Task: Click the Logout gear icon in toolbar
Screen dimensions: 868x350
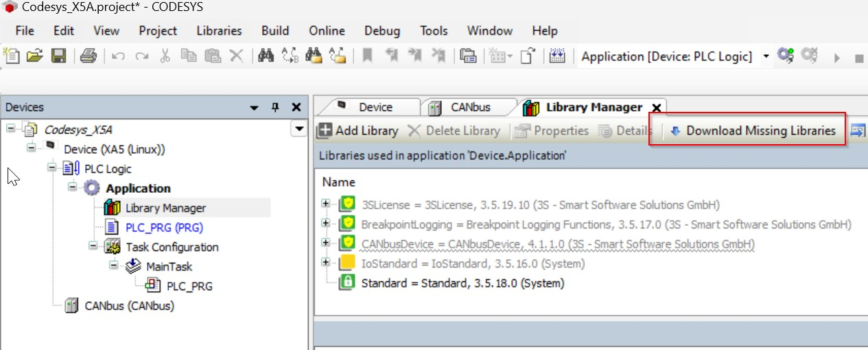Action: (x=809, y=56)
